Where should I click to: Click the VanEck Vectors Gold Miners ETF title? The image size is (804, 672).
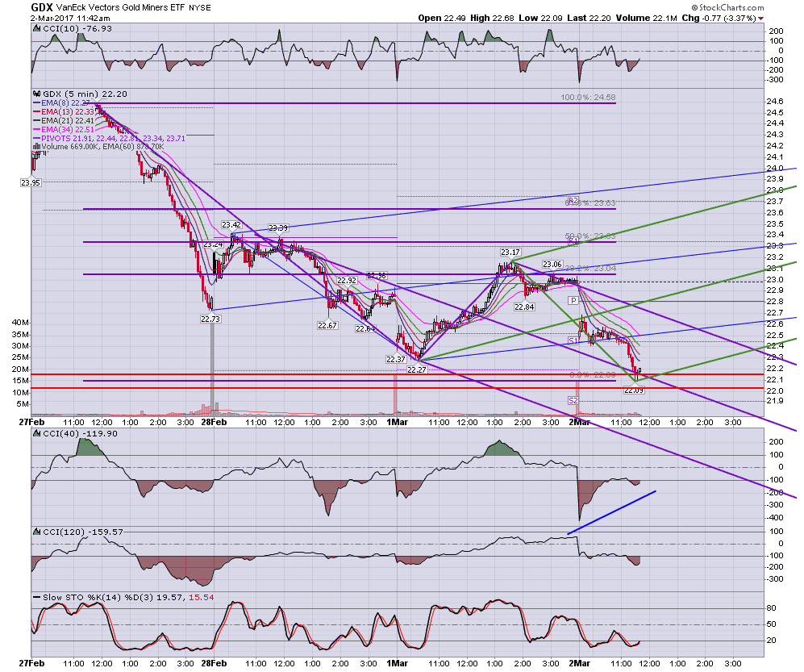120,8
